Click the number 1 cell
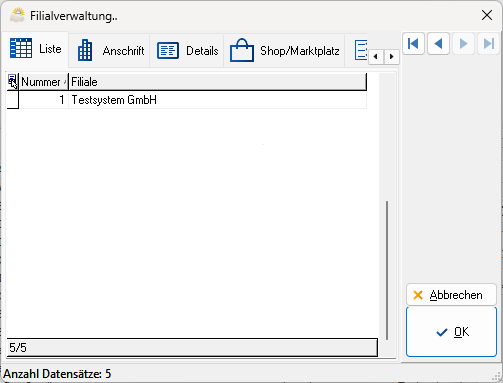503x383 pixels. click(44, 100)
